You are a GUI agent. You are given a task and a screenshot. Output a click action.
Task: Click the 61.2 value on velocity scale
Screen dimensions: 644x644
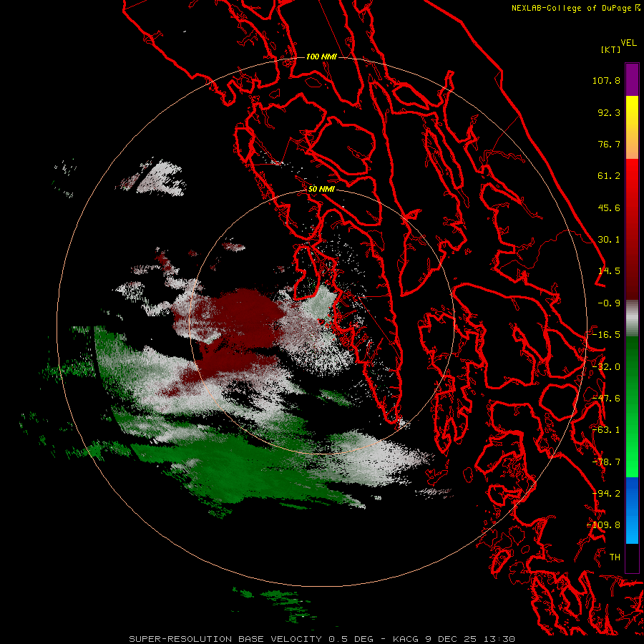tap(609, 176)
